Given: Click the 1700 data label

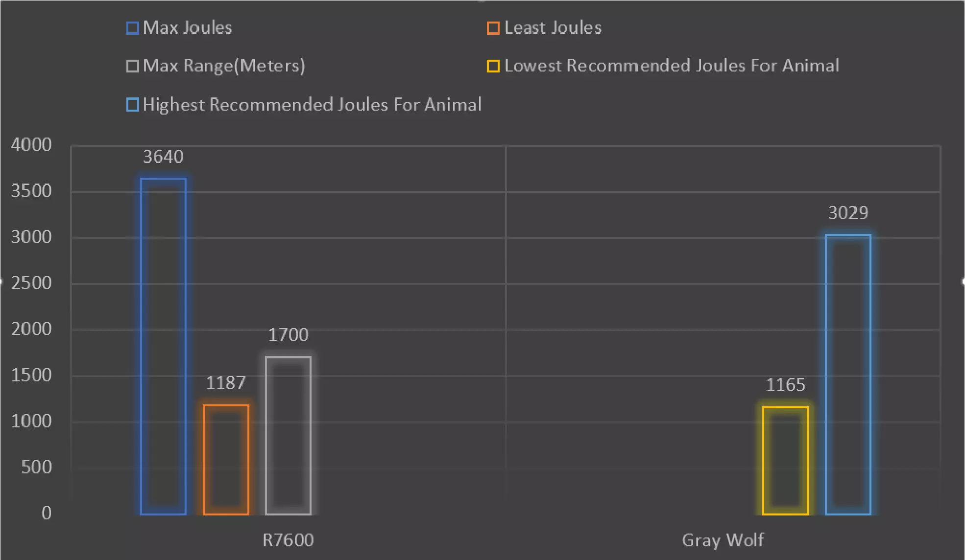Looking at the screenshot, I should coord(288,335).
